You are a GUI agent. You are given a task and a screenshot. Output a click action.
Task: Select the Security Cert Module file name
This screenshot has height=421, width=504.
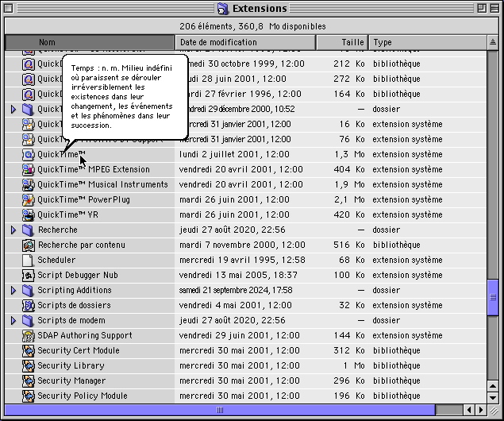[x=79, y=350]
